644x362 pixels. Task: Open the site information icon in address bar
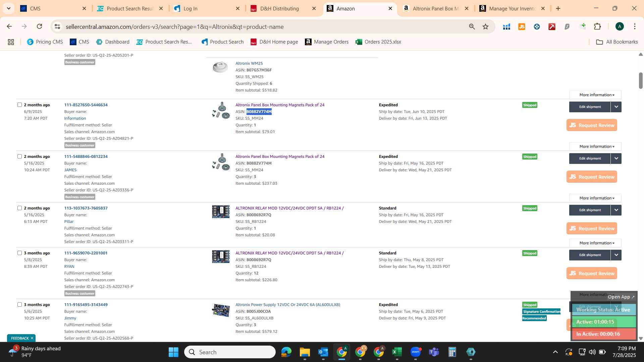pos(57,26)
